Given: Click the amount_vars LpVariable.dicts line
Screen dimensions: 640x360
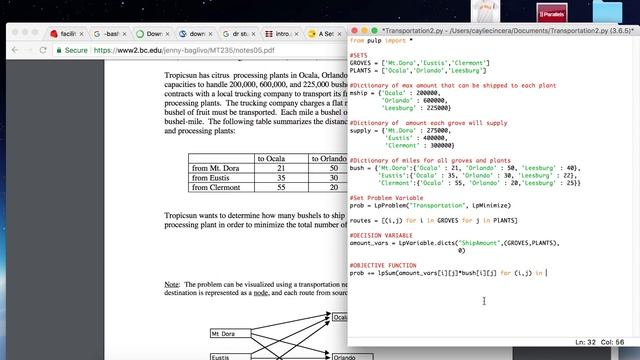Looking at the screenshot, I should [x=454, y=243].
